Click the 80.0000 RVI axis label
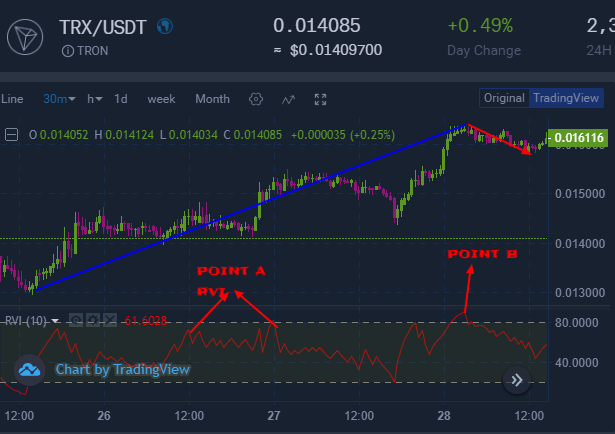Image resolution: width=615 pixels, height=434 pixels. click(x=577, y=323)
